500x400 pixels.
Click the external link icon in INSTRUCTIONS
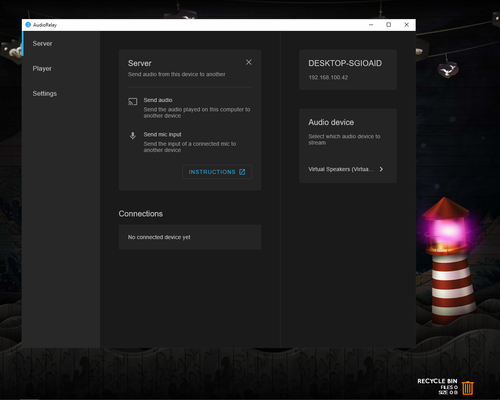[242, 172]
